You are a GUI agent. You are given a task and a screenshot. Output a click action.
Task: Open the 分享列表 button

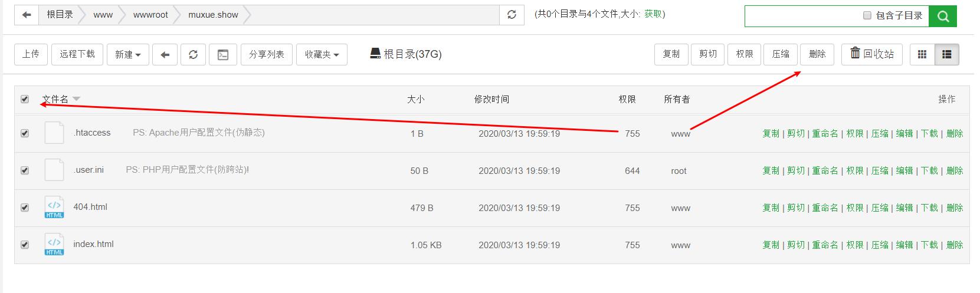pyautogui.click(x=267, y=54)
